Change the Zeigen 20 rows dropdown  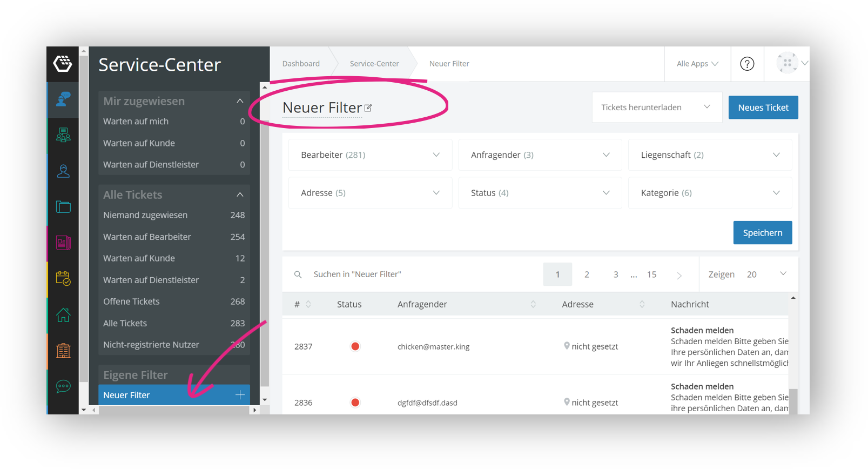748,274
